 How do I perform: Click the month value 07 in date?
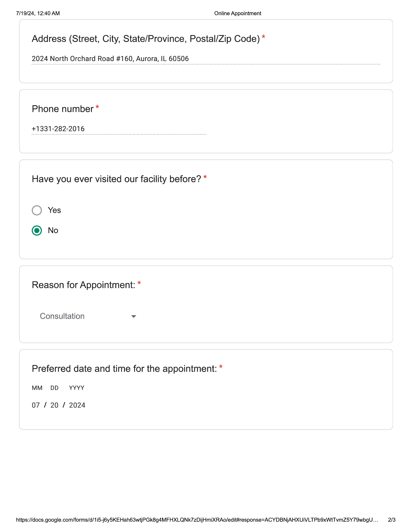point(36,405)
